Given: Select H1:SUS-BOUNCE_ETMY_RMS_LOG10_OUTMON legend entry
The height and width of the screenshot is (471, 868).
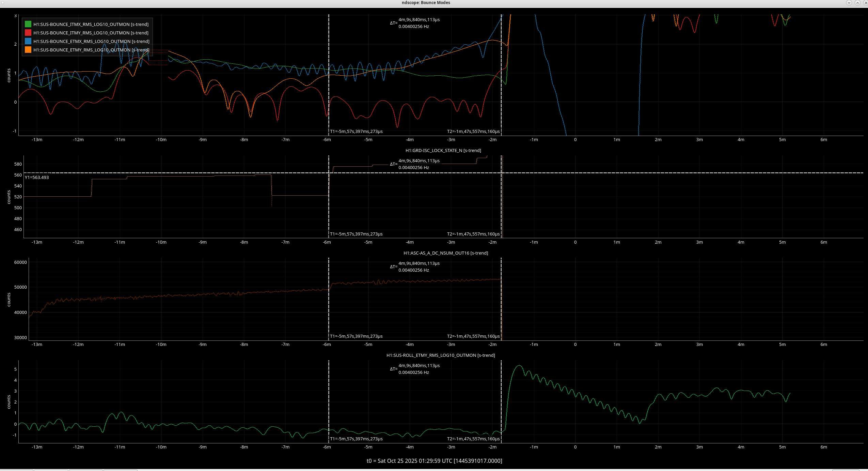Looking at the screenshot, I should 91,50.
